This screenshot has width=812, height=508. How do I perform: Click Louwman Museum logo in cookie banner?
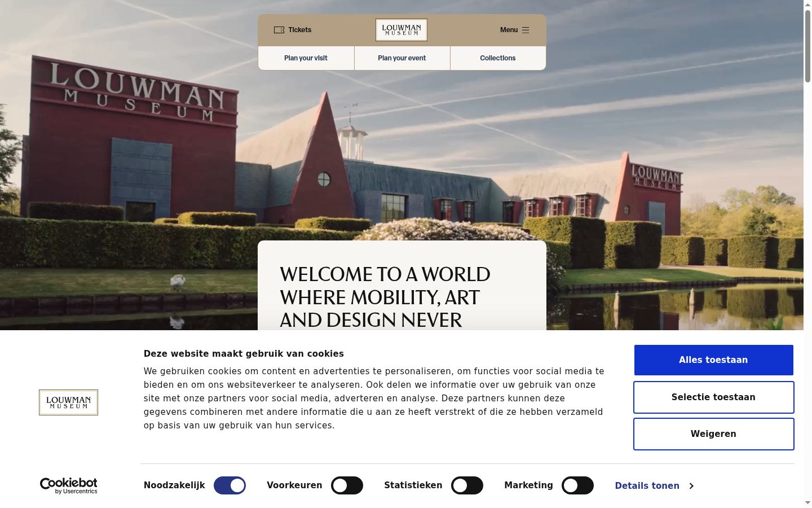pos(68,402)
